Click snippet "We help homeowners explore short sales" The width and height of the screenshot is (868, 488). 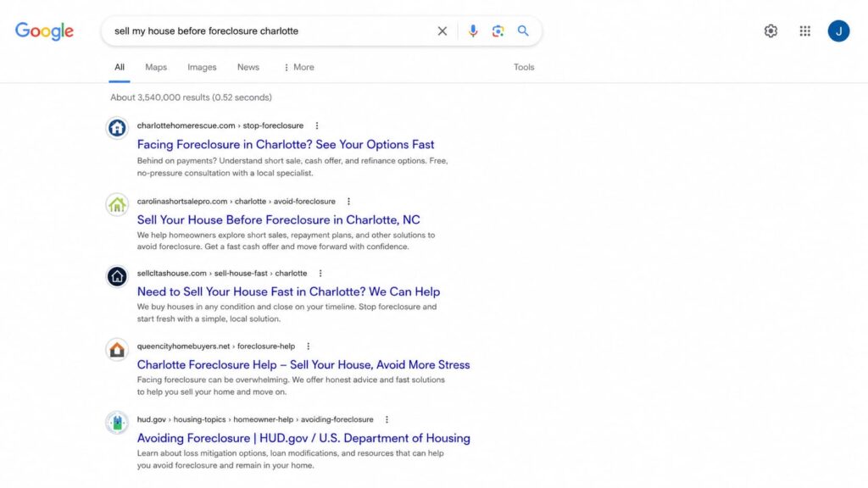(x=287, y=241)
